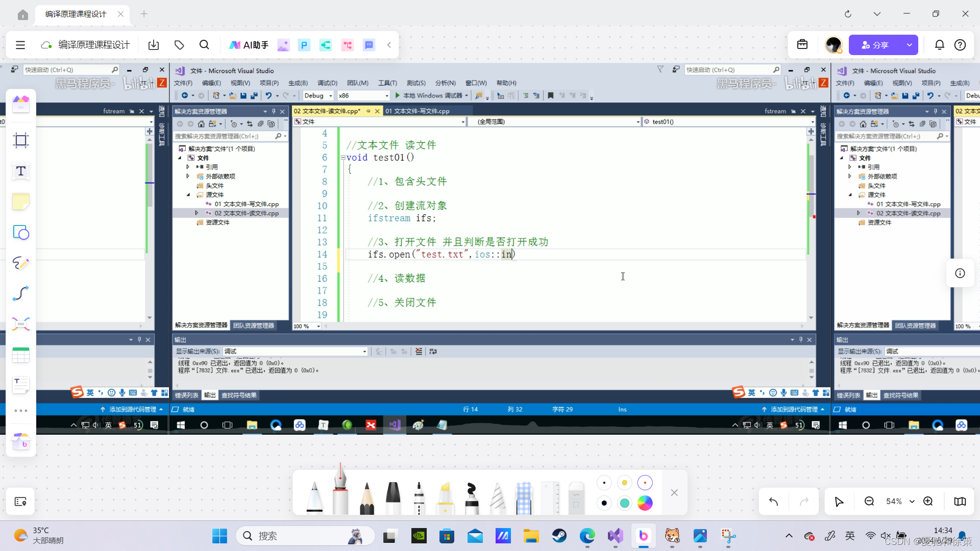The height and width of the screenshot is (551, 980).
Task: Select the Table tool in left sidebar
Action: 21,355
